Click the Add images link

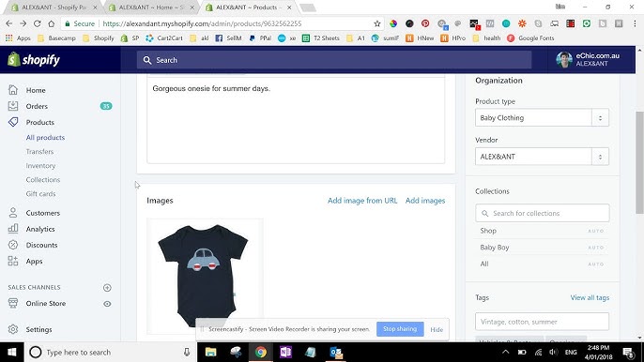[425, 201]
